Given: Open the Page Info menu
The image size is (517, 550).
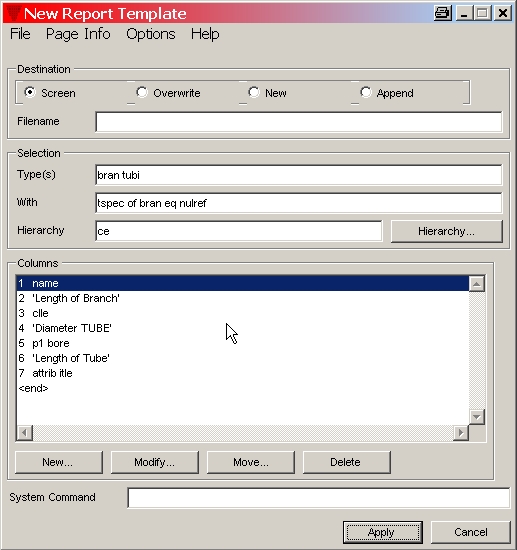Looking at the screenshot, I should 78,34.
